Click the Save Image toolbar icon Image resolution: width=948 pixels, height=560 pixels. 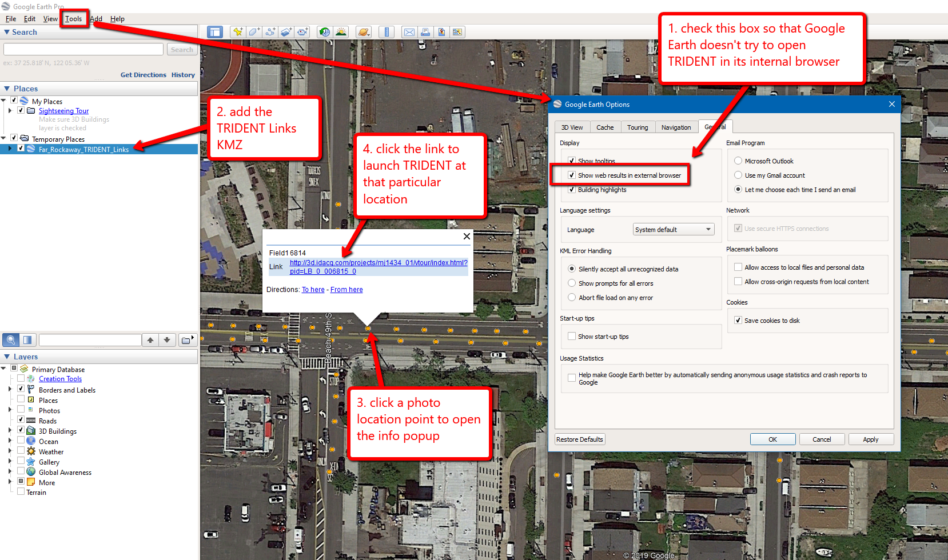(441, 32)
